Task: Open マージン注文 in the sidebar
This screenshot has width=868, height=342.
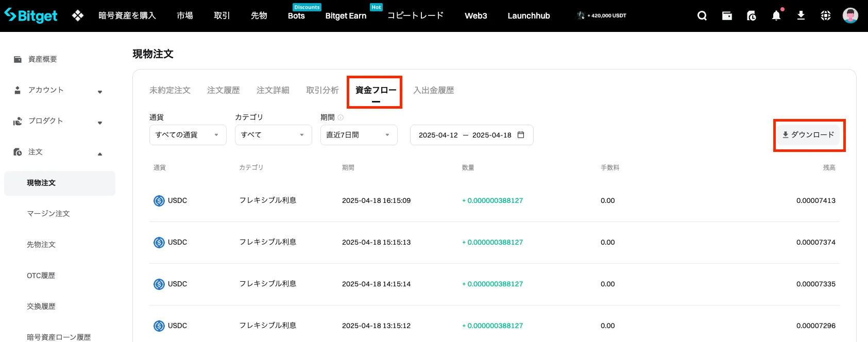Action: (48, 214)
